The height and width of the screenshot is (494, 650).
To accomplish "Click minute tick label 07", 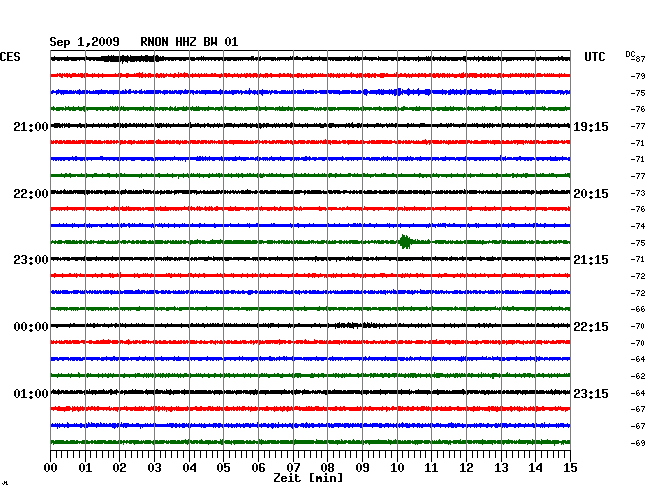I will [293, 468].
